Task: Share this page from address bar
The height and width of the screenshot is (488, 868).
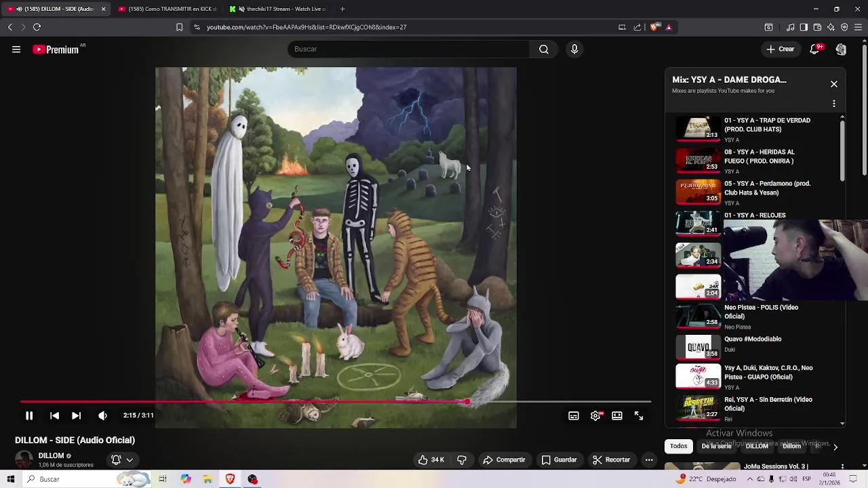Action: pos(637,27)
